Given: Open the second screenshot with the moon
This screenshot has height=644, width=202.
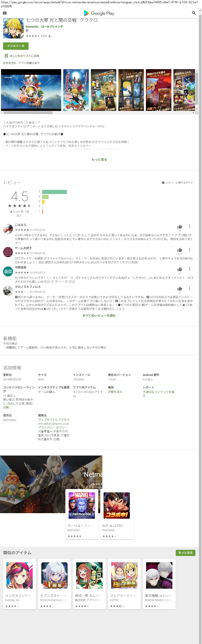Looking at the screenshot, I should [x=76, y=90].
